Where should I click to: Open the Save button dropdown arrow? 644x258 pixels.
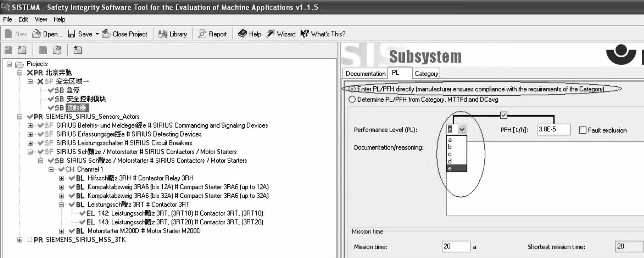97,34
